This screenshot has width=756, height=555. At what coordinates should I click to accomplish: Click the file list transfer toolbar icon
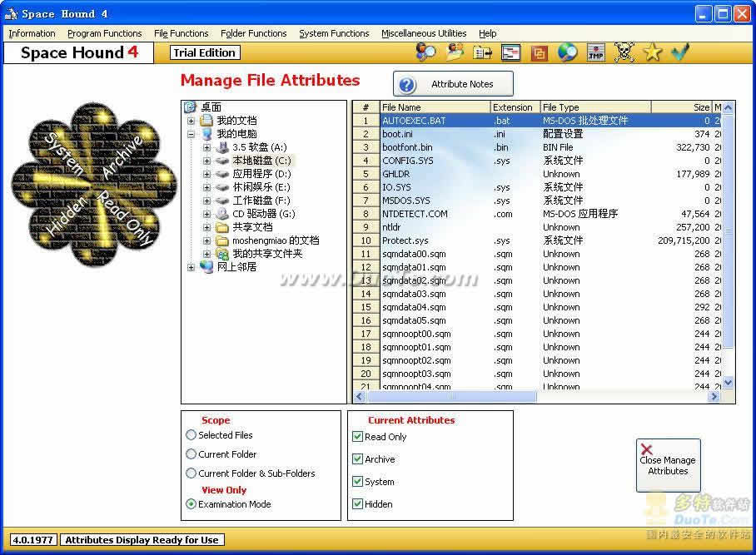(482, 52)
